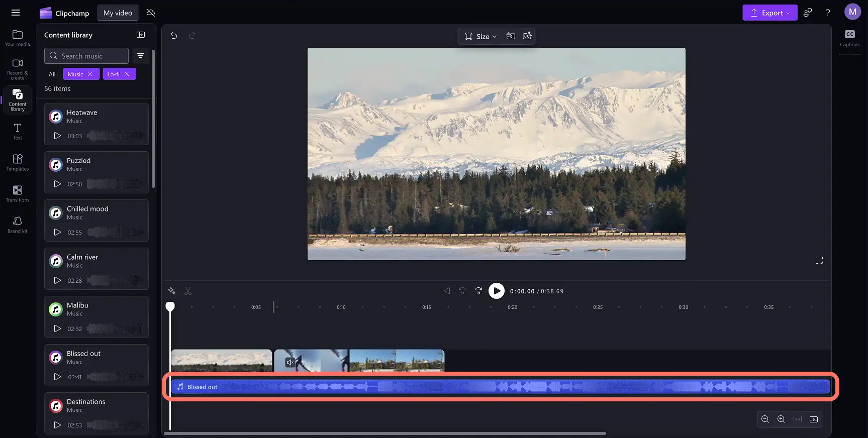Click the auto captions icon in preview toolbar
This screenshot has height=438, width=868.
pyautogui.click(x=527, y=36)
